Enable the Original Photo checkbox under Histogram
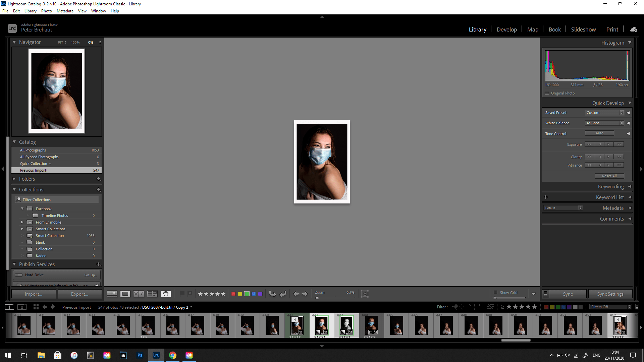The image size is (644, 362). click(547, 93)
